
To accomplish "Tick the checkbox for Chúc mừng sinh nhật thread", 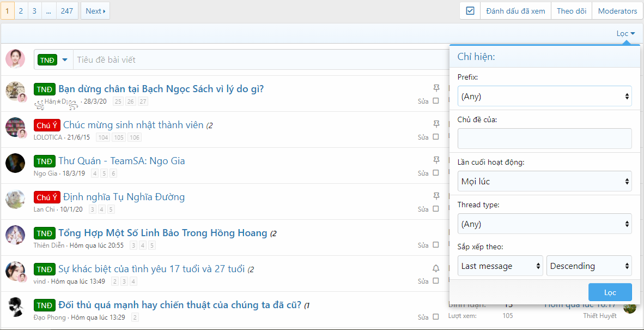I will (436, 137).
